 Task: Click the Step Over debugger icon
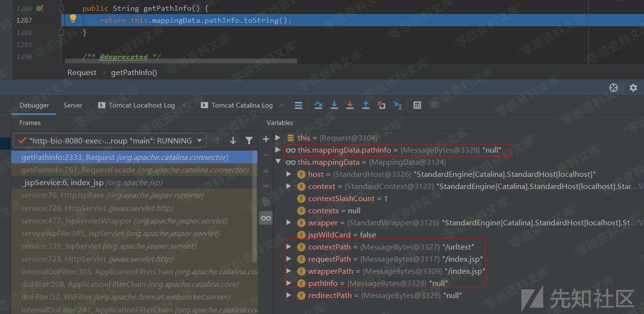point(318,105)
